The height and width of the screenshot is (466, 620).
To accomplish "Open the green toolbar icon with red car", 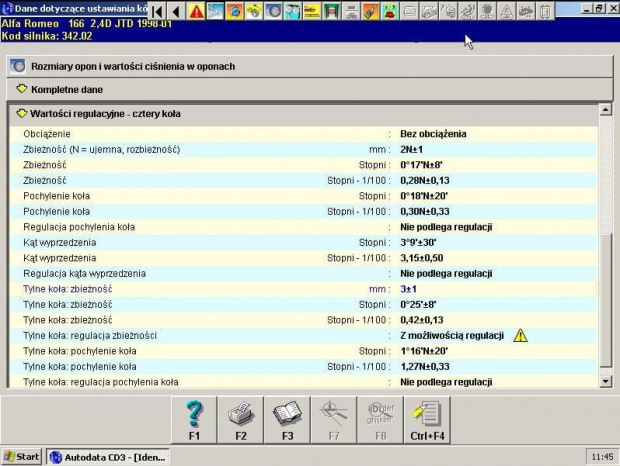I will tap(390, 11).
